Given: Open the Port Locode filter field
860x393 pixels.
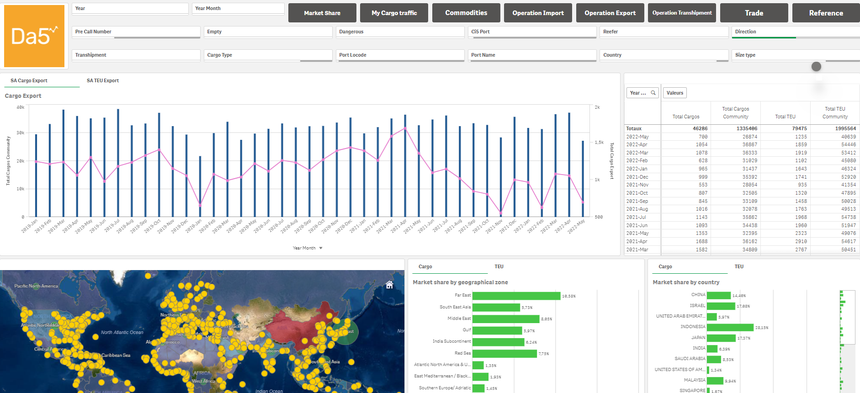Looking at the screenshot, I should coord(400,55).
